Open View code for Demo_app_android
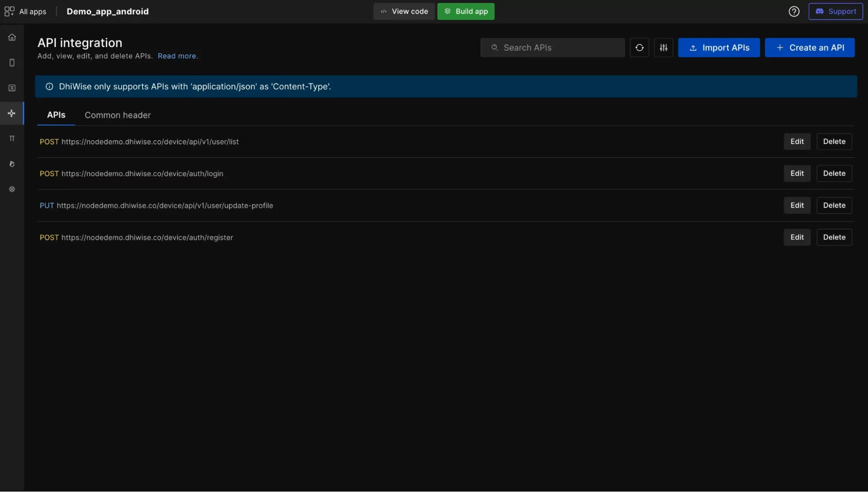 403,11
